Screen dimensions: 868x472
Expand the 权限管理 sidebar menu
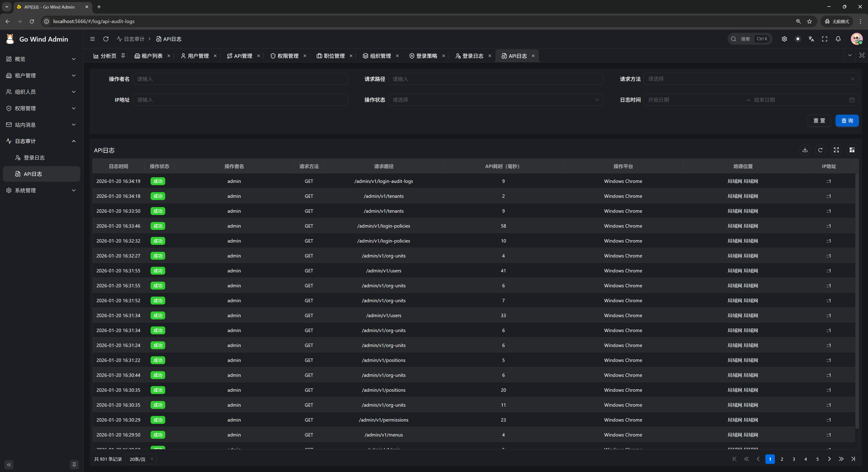click(41, 108)
